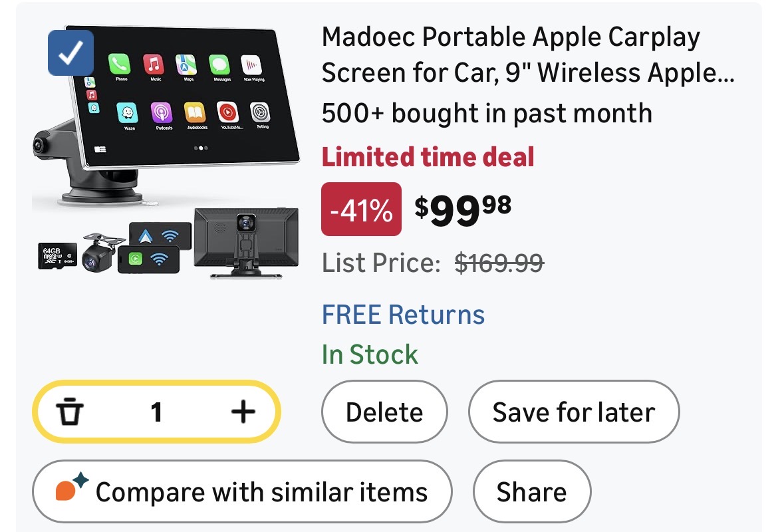Screen dimensions: 778x532
Task: Open Compare with similar items
Action: point(242,492)
